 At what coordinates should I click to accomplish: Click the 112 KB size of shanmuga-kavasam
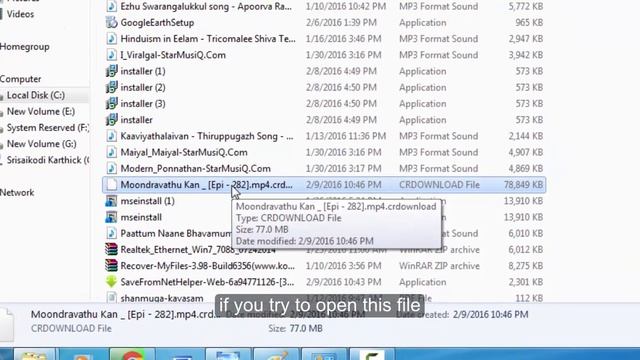(529, 298)
